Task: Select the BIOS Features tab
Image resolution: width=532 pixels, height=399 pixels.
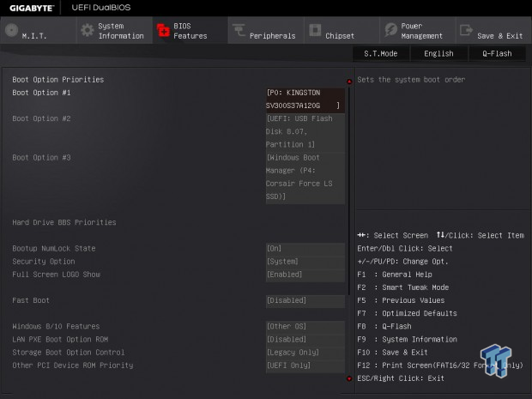Action: click(190, 30)
